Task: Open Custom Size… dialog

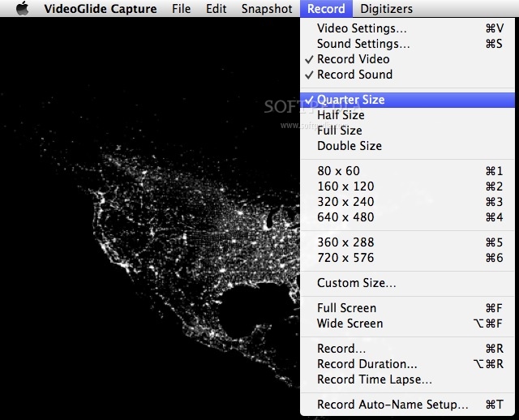Action: [x=356, y=283]
